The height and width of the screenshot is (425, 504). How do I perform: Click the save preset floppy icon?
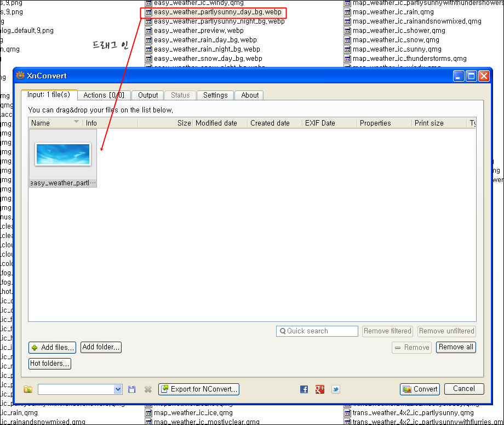pos(132,389)
